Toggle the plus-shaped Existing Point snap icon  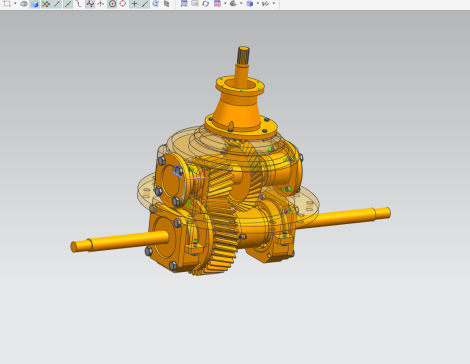[x=134, y=4]
